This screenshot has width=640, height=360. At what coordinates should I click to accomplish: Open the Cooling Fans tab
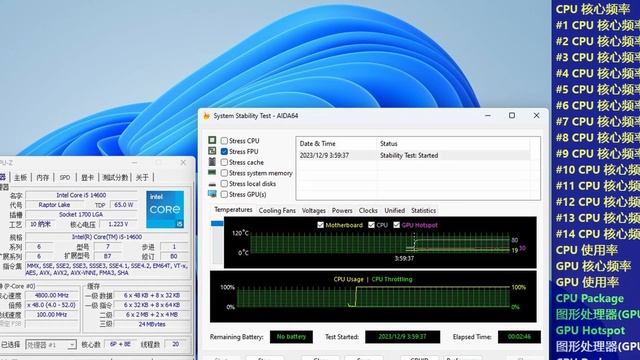pyautogui.click(x=277, y=211)
